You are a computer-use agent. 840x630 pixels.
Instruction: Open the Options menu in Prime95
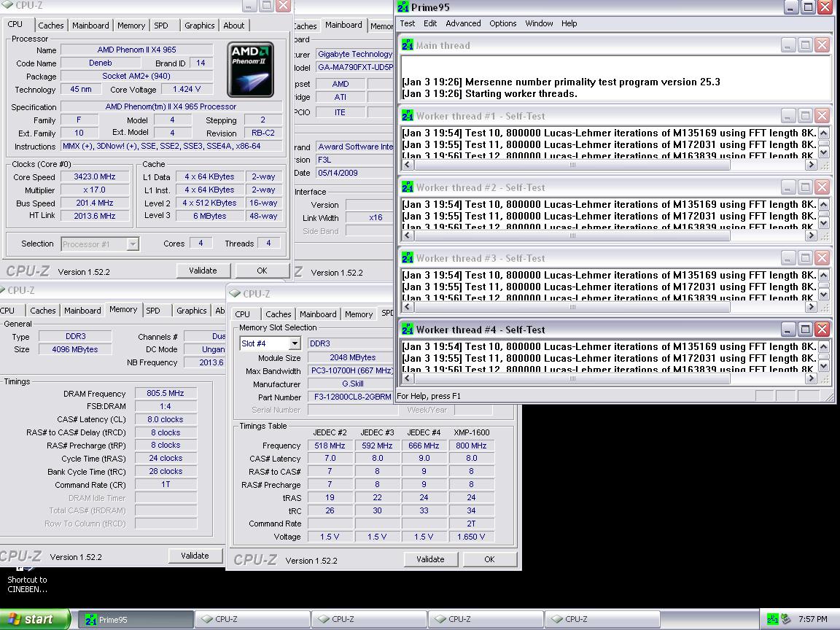pos(502,23)
